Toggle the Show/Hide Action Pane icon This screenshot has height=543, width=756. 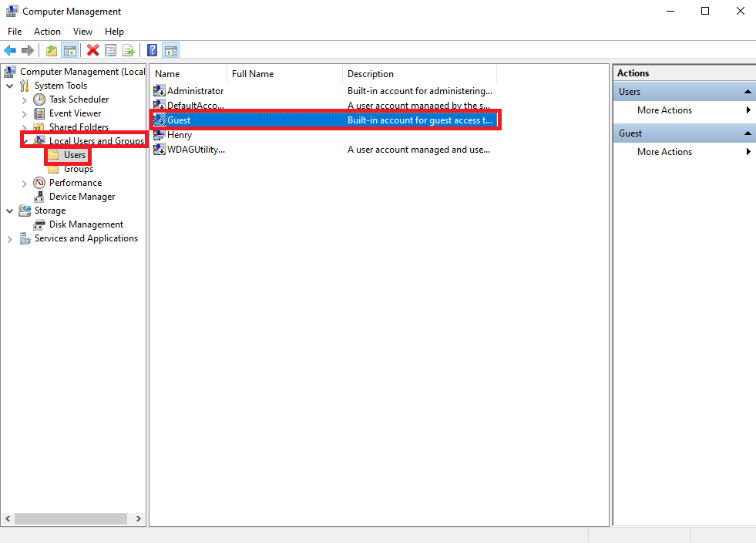[x=170, y=50]
